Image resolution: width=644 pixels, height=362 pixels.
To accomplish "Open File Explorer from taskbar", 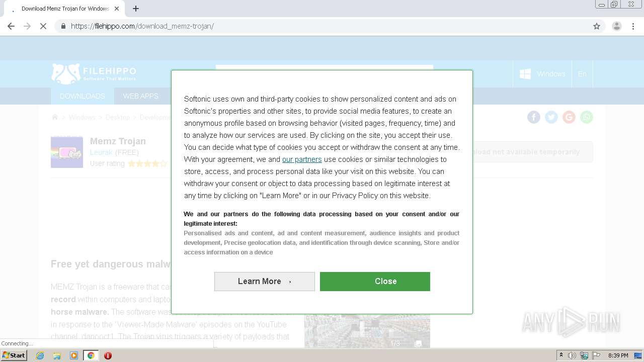I will point(57,355).
